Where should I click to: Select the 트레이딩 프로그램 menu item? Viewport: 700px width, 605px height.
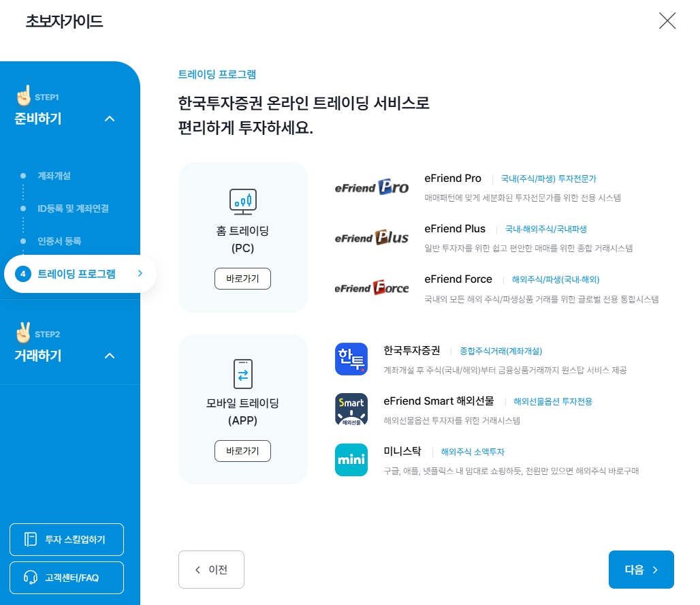pyautogui.click(x=80, y=273)
